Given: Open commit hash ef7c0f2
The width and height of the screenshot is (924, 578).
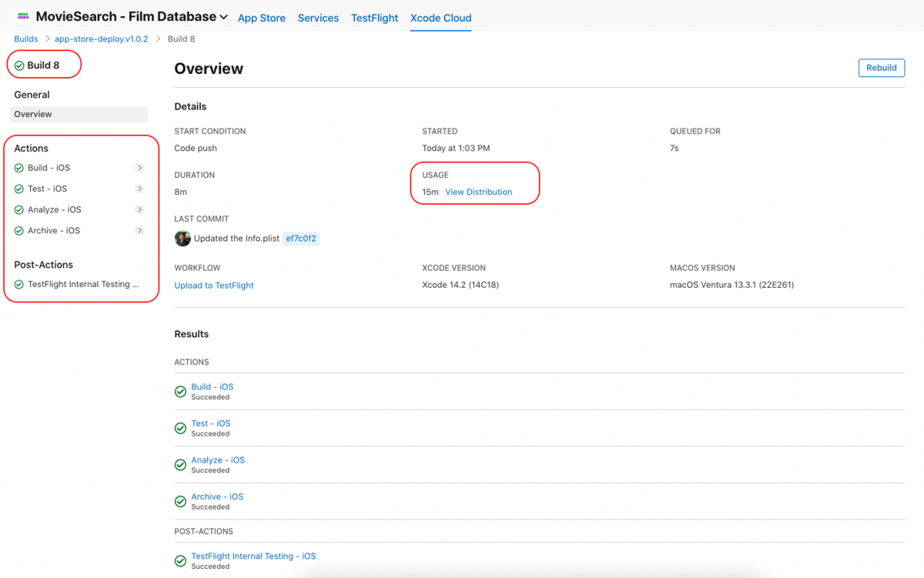Looking at the screenshot, I should point(301,239).
